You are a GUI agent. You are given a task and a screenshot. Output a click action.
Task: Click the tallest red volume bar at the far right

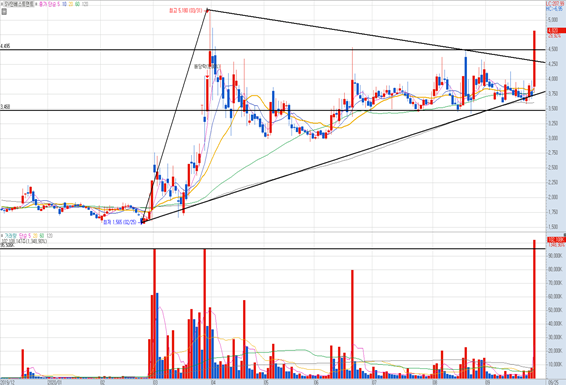click(x=534, y=309)
